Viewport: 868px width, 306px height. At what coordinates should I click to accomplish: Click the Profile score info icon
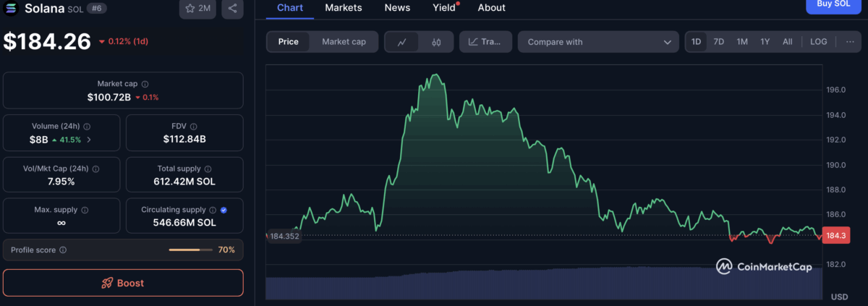tap(63, 250)
